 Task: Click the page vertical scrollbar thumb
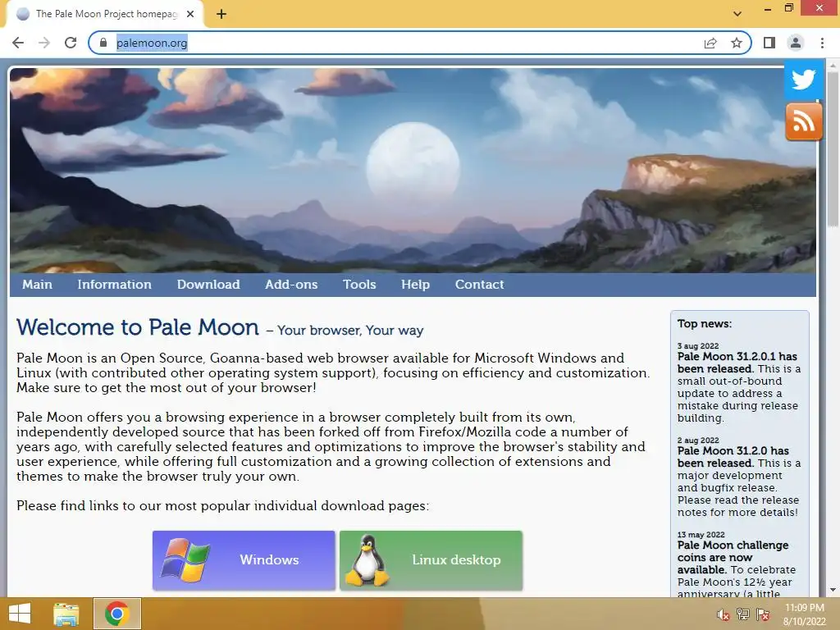(833, 150)
